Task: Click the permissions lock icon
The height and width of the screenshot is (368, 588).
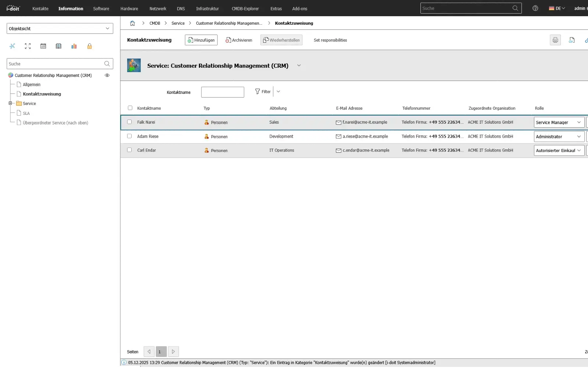Action: pos(90,46)
